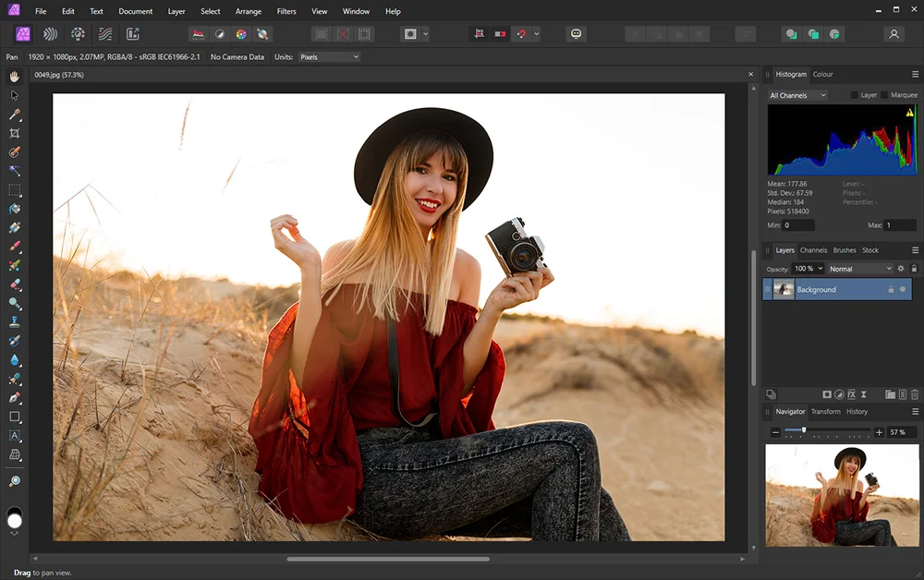Enable the Marquee checkbox in Histogram
Screen dimensions: 924x580
[x=884, y=95]
